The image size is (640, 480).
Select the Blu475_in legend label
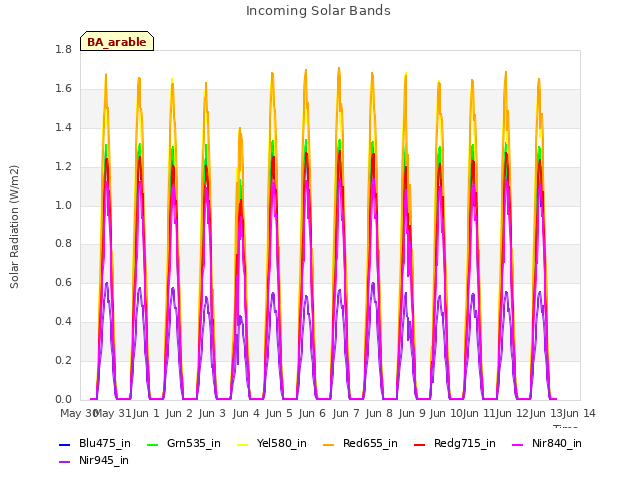tap(104, 444)
